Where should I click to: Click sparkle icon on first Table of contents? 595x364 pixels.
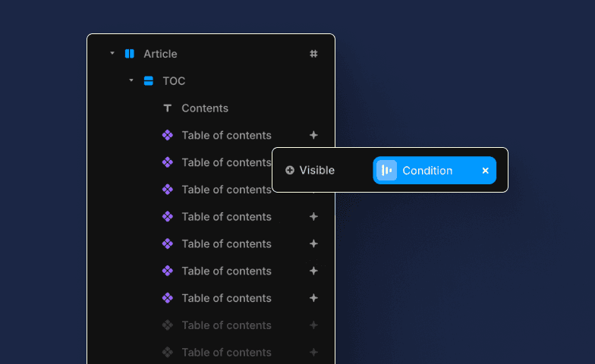point(313,135)
